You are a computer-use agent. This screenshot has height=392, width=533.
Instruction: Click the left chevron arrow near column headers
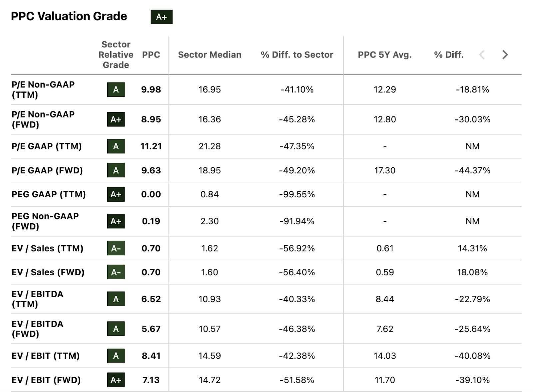(481, 54)
